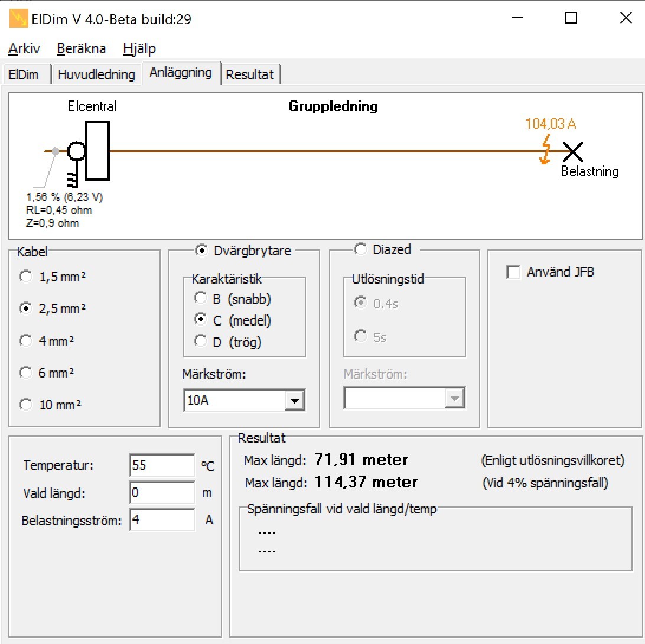Select 10 mm² cable radio button
This screenshot has width=645, height=644.
tap(26, 405)
